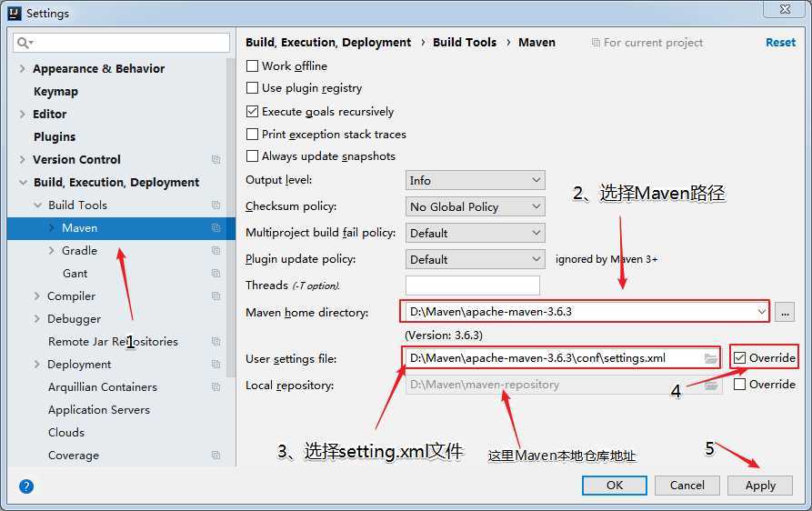The height and width of the screenshot is (511, 812).
Task: Click project-level icon beside Version Control
Action: coord(216,159)
